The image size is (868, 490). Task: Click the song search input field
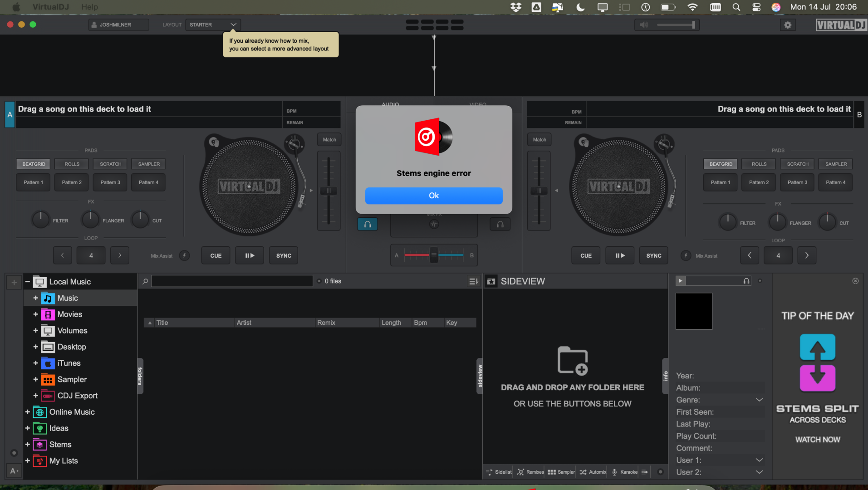click(x=232, y=281)
